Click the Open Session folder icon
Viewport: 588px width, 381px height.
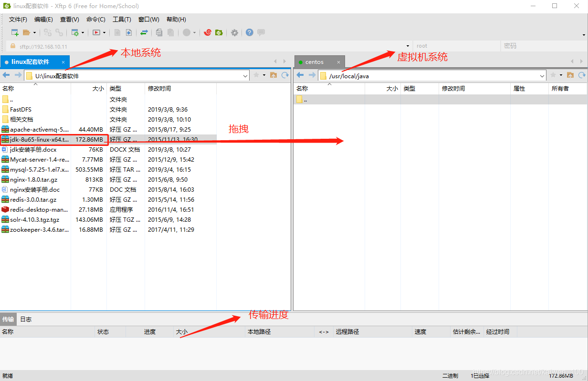coord(27,32)
